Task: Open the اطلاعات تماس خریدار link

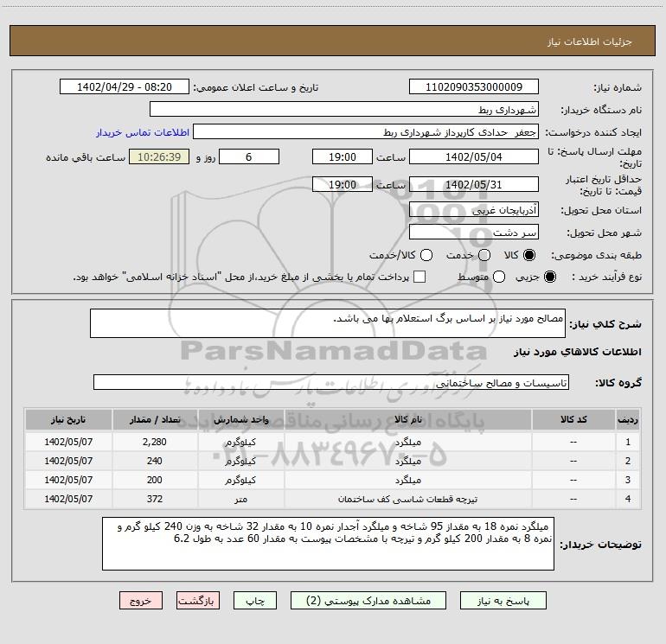Action: 143,132
